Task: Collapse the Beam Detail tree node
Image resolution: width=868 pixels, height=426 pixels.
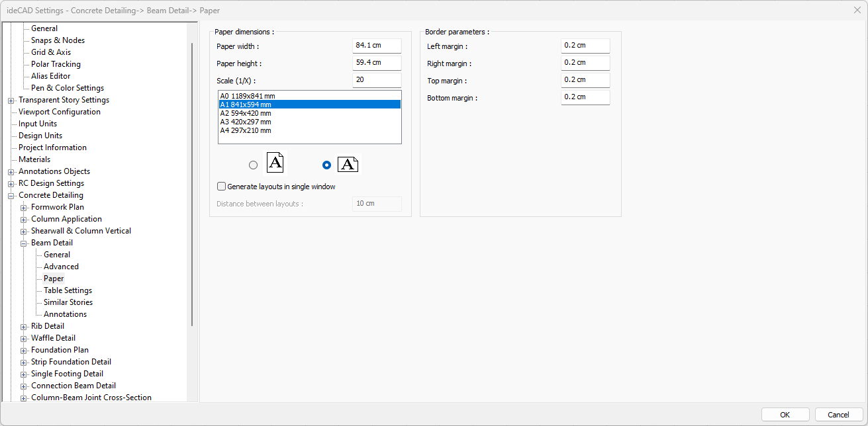Action: point(24,243)
